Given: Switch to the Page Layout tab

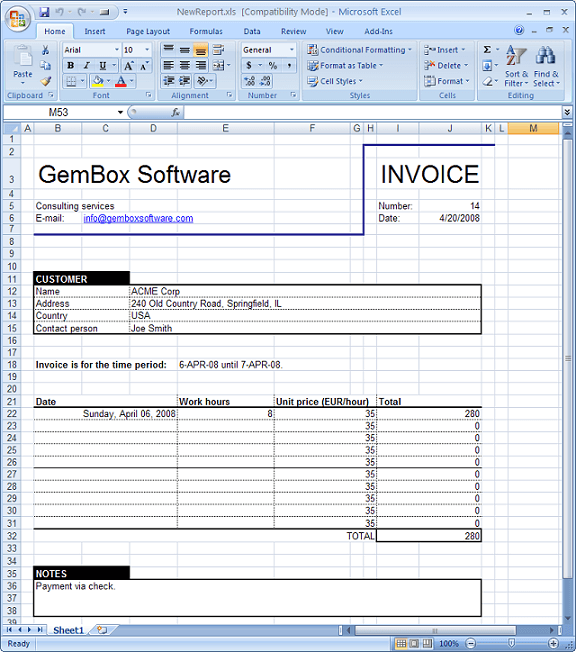Looking at the screenshot, I should pos(148,31).
